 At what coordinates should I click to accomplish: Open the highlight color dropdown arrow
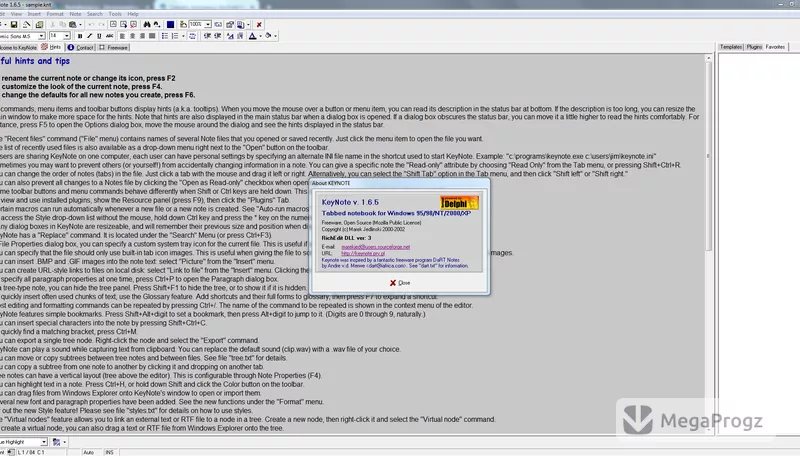coord(276,36)
